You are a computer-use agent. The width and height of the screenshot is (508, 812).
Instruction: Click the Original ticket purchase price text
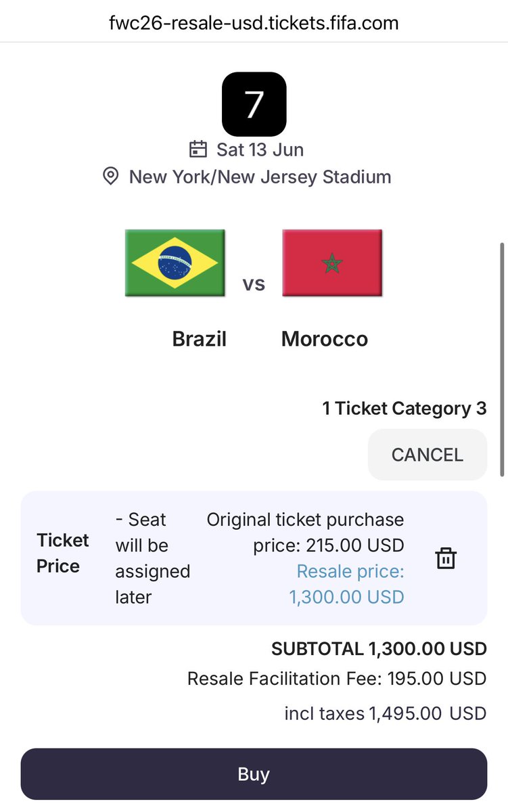(x=305, y=532)
